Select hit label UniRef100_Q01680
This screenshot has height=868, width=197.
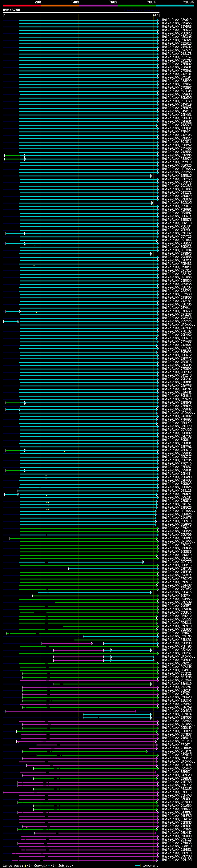[177, 805]
